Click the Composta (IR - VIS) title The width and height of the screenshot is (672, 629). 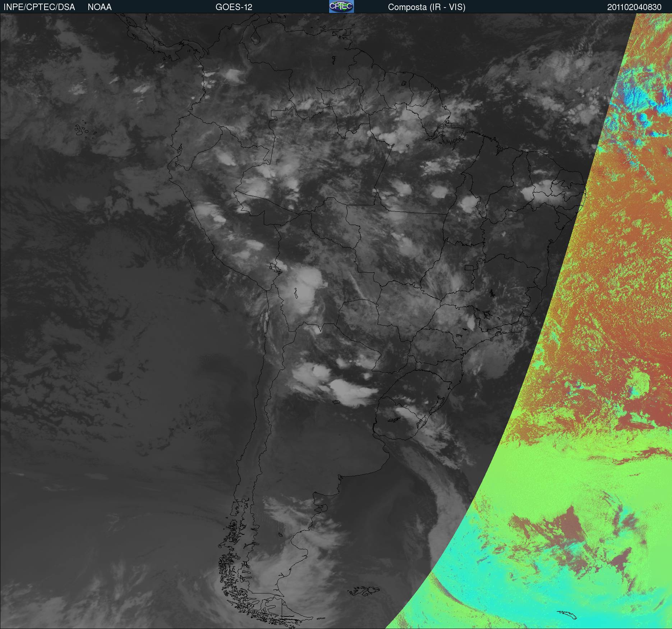(x=427, y=7)
